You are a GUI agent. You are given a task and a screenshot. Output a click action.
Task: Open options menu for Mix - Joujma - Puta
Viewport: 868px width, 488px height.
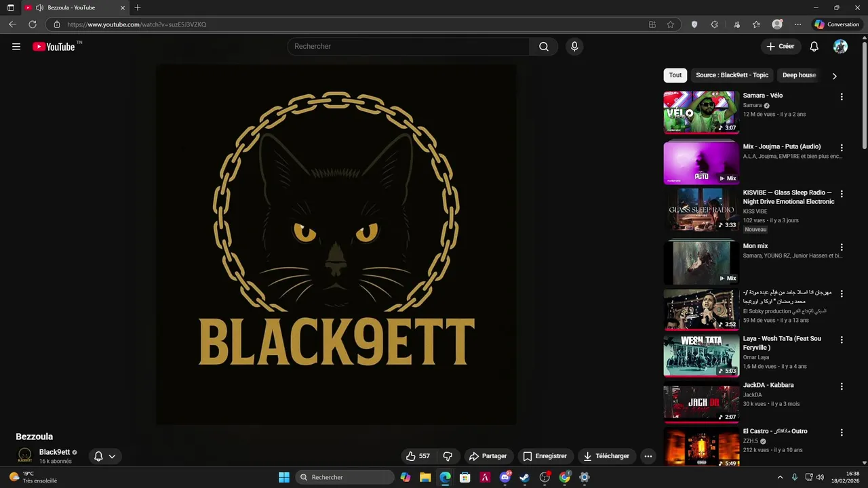(842, 148)
